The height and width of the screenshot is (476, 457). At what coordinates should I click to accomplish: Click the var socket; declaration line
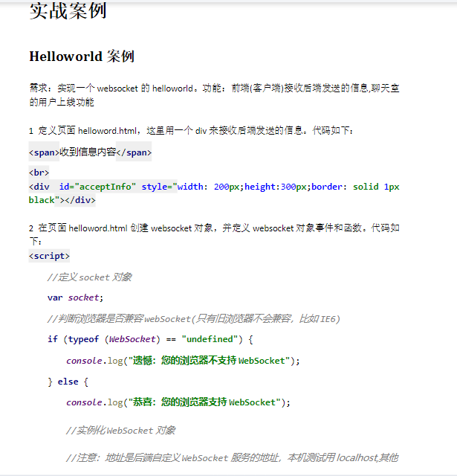(75, 297)
